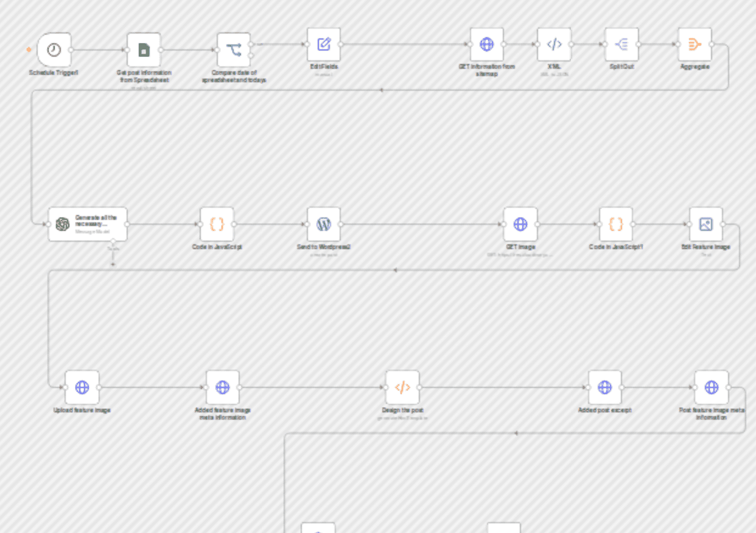The width and height of the screenshot is (756, 533).
Task: Select Post feature image meta information node
Action: point(712,387)
